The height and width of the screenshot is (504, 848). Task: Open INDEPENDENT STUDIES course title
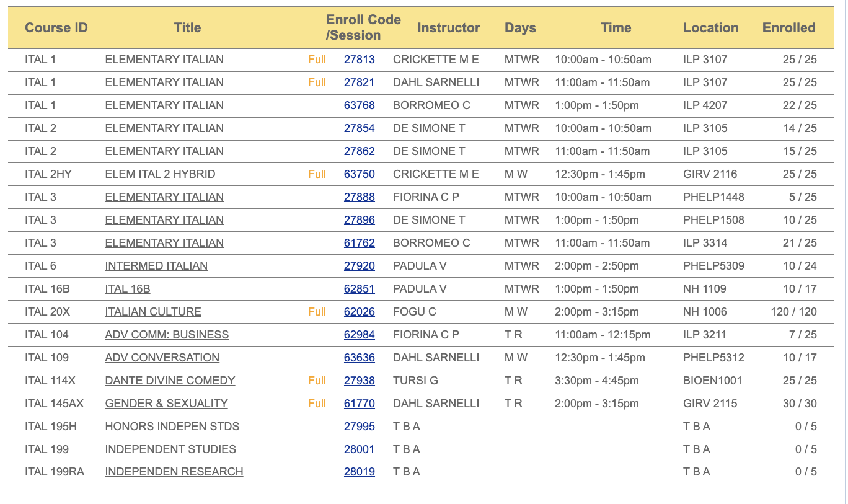point(170,449)
